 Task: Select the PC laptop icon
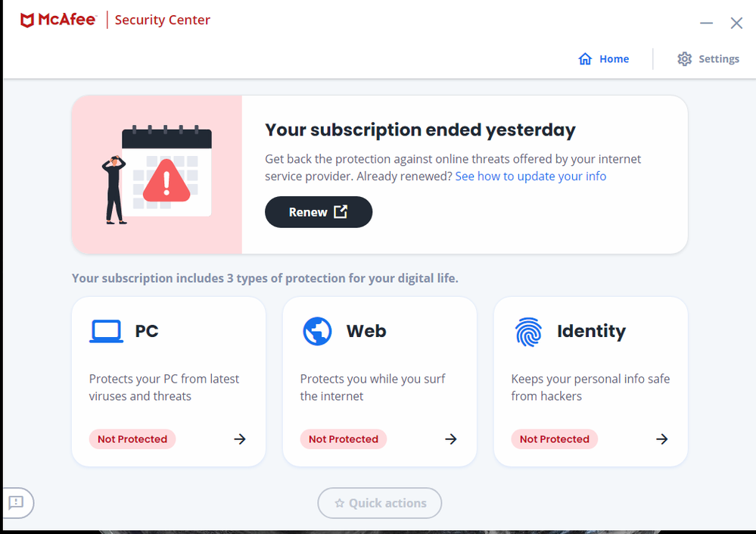(106, 330)
